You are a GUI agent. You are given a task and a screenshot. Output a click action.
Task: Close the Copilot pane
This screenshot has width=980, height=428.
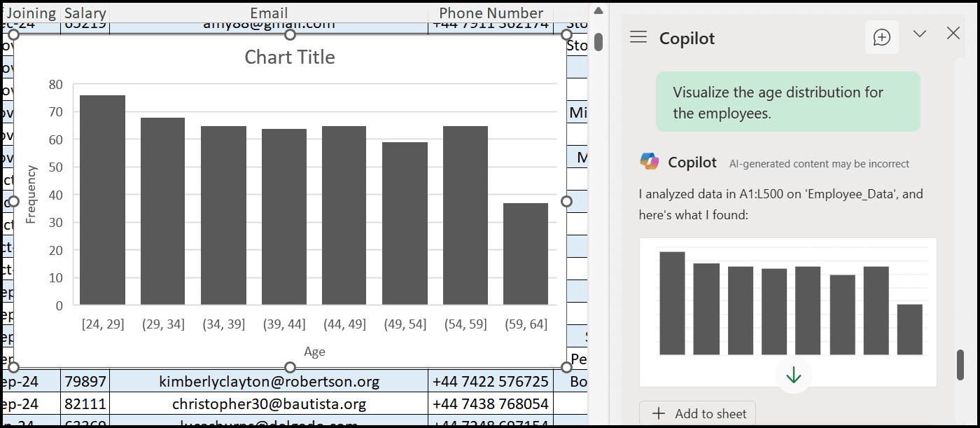[x=953, y=33]
